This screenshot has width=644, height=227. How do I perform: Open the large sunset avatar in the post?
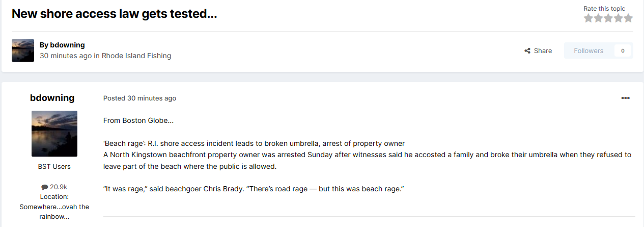coord(54,134)
